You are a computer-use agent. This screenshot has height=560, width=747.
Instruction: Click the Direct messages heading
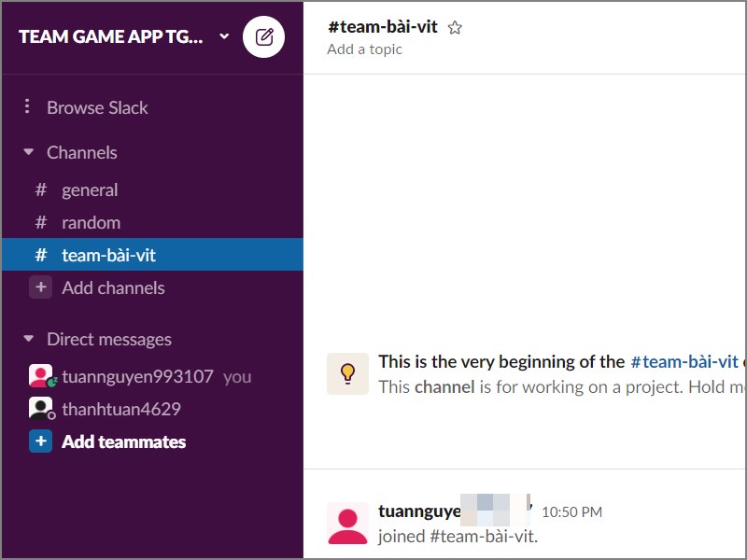coord(109,339)
